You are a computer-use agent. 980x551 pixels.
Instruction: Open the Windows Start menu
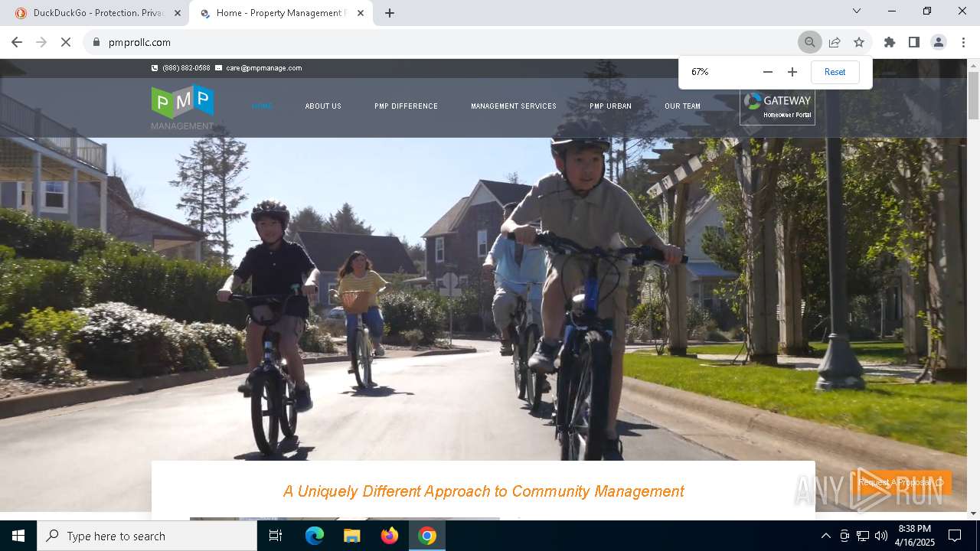click(x=18, y=536)
